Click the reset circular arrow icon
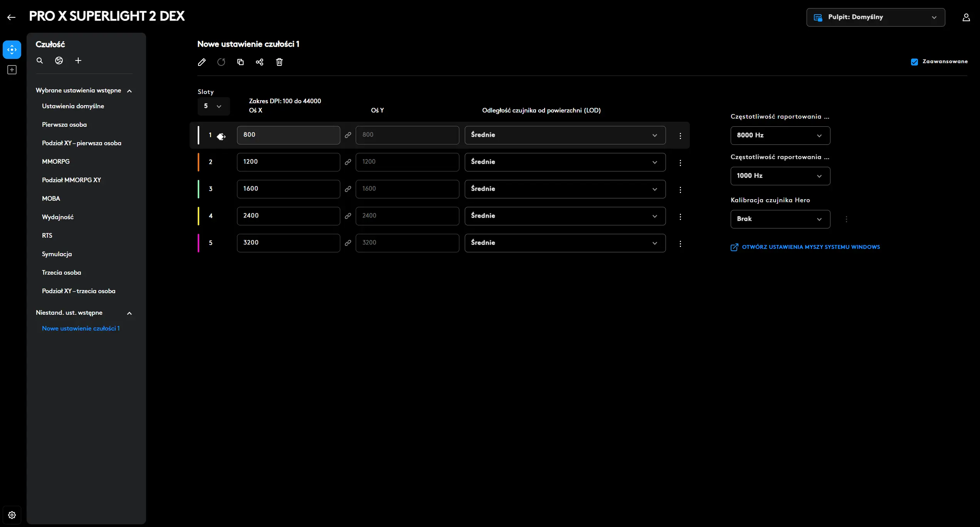This screenshot has height=527, width=980. (221, 62)
